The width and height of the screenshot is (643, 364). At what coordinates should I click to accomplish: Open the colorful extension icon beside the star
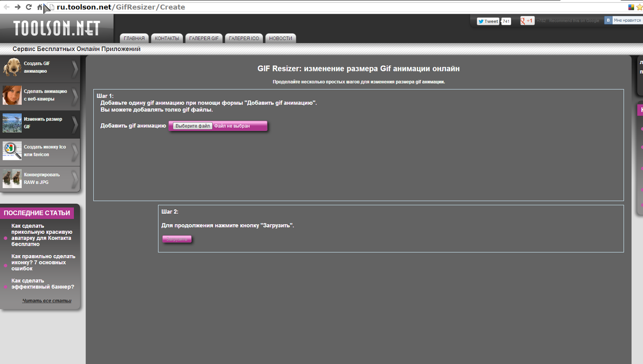pyautogui.click(x=631, y=7)
